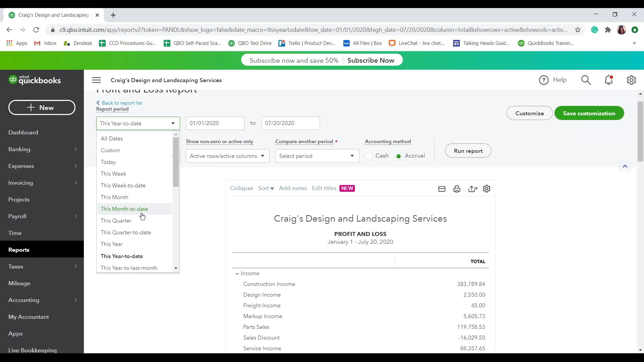Open the account settings gear in header
This screenshot has height=362, width=644.
[631, 80]
